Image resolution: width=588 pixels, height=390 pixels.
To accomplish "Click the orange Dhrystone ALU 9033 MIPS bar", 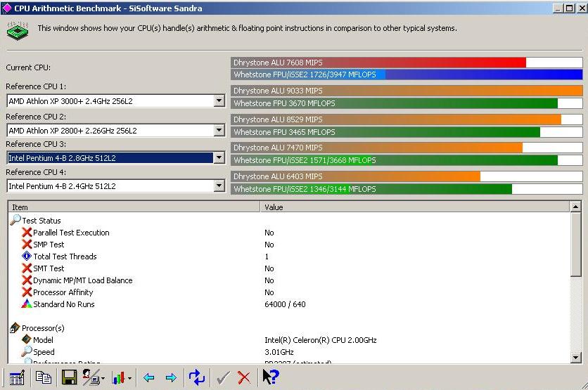I will 407,91.
